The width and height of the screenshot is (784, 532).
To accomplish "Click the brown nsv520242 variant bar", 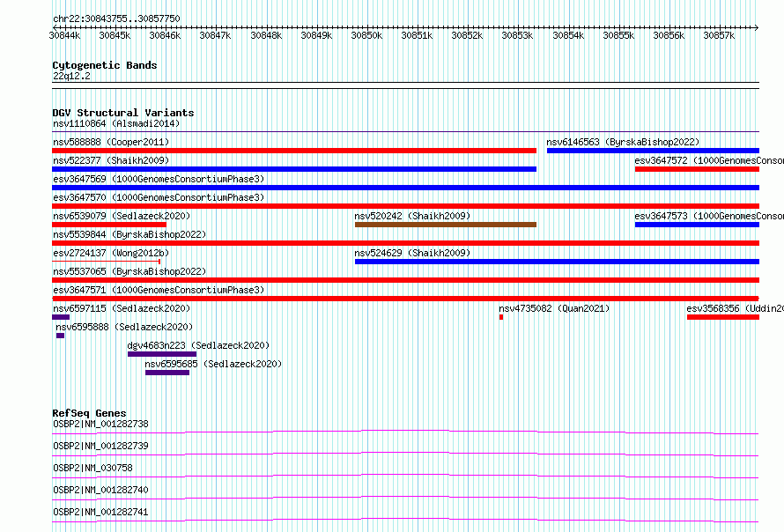I will click(x=446, y=225).
